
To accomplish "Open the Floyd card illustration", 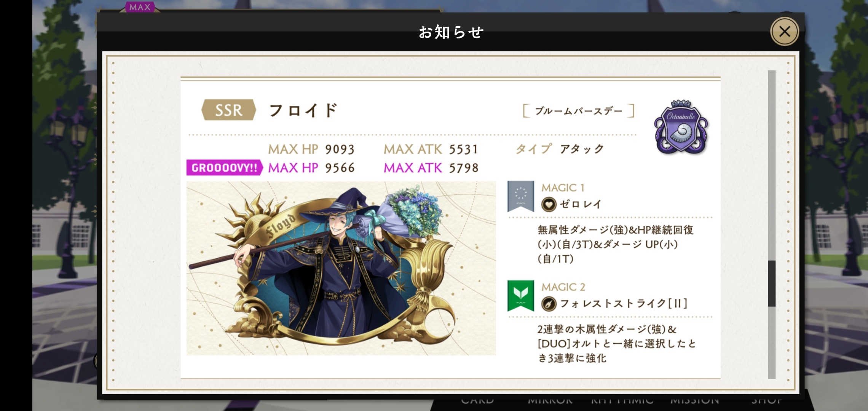I will (341, 269).
